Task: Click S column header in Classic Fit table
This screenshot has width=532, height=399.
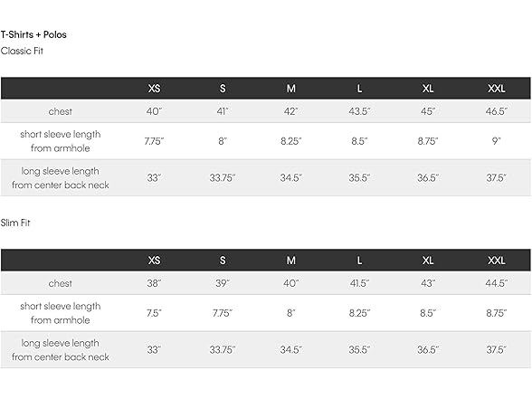Action: tap(223, 89)
